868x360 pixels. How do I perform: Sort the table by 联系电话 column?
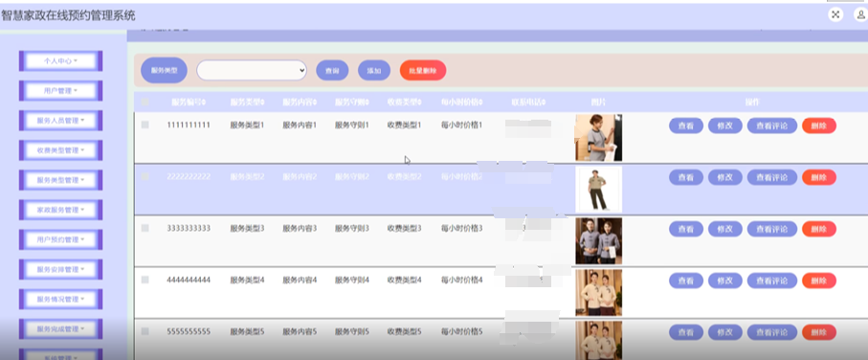(528, 102)
